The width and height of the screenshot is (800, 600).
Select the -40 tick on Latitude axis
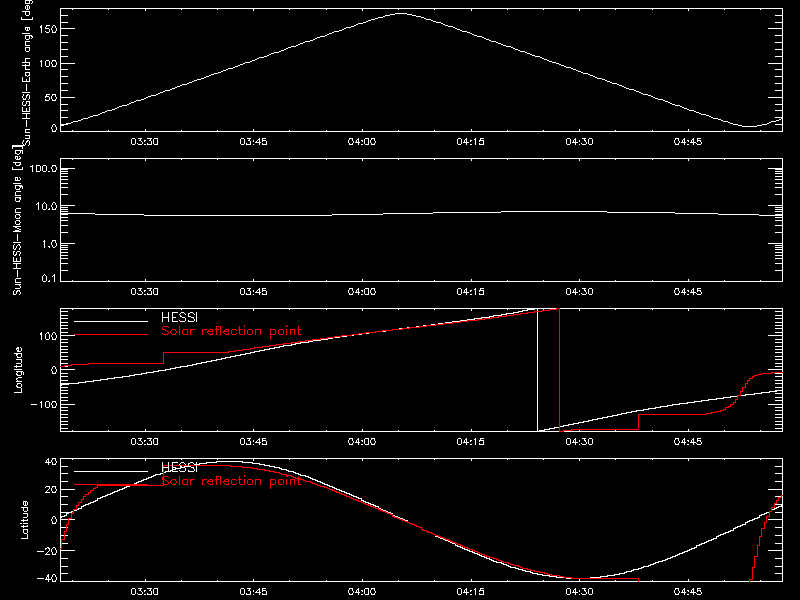(x=47, y=579)
